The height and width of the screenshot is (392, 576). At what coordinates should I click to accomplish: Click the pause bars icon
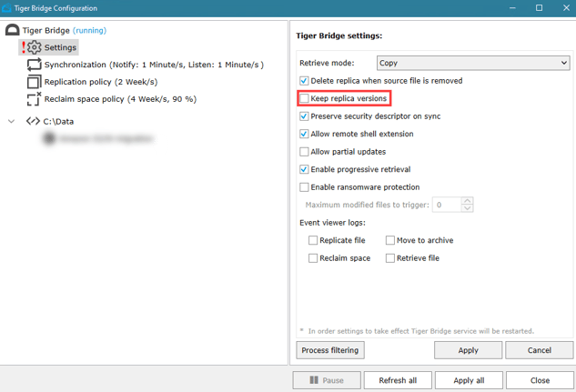[x=314, y=380]
